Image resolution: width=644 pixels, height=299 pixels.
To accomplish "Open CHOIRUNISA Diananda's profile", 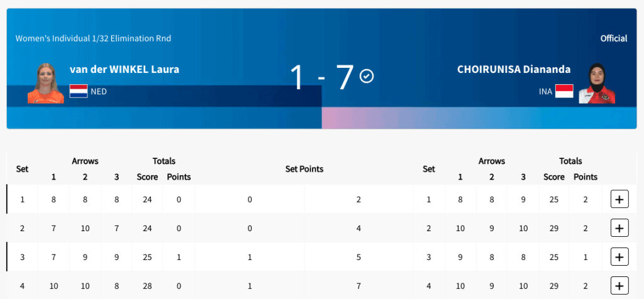I will [514, 69].
